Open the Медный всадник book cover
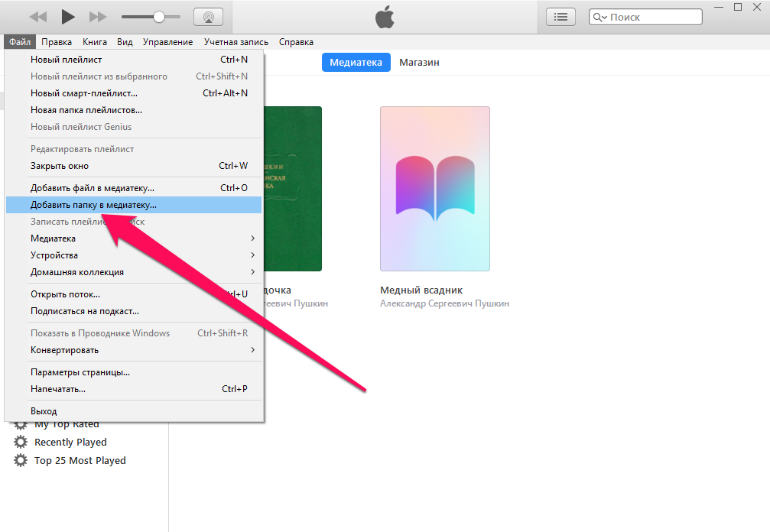Screen dimensions: 770x532 (434, 189)
